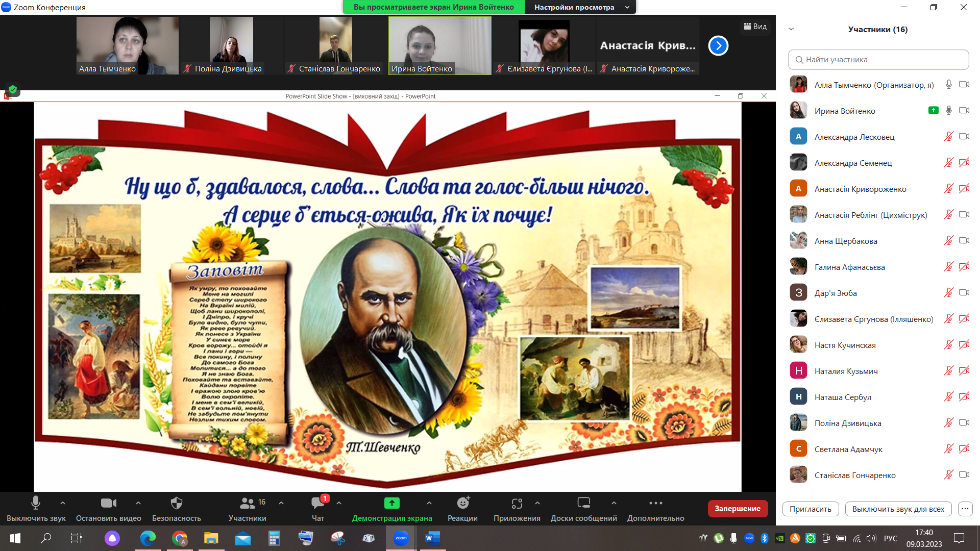Open the Участники participants panel item

click(247, 504)
